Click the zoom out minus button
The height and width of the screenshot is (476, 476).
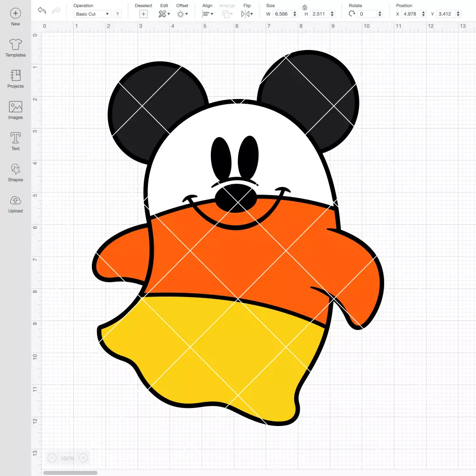[x=52, y=458]
